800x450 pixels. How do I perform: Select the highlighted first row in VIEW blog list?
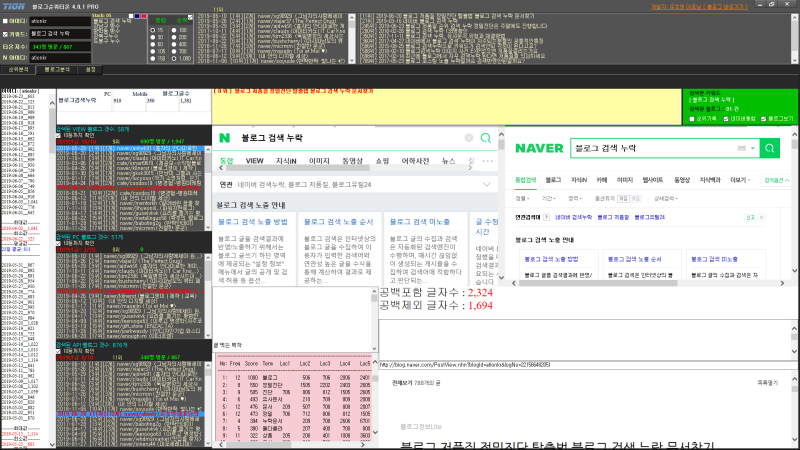point(130,148)
